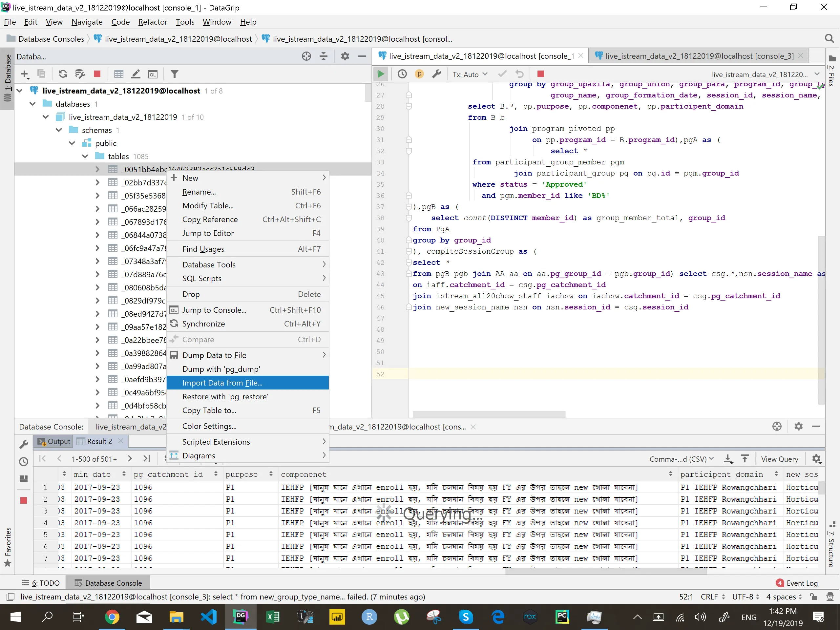840x630 pixels.
Task: Open the Comma-separated CSV format dropdown
Action: [x=681, y=459]
